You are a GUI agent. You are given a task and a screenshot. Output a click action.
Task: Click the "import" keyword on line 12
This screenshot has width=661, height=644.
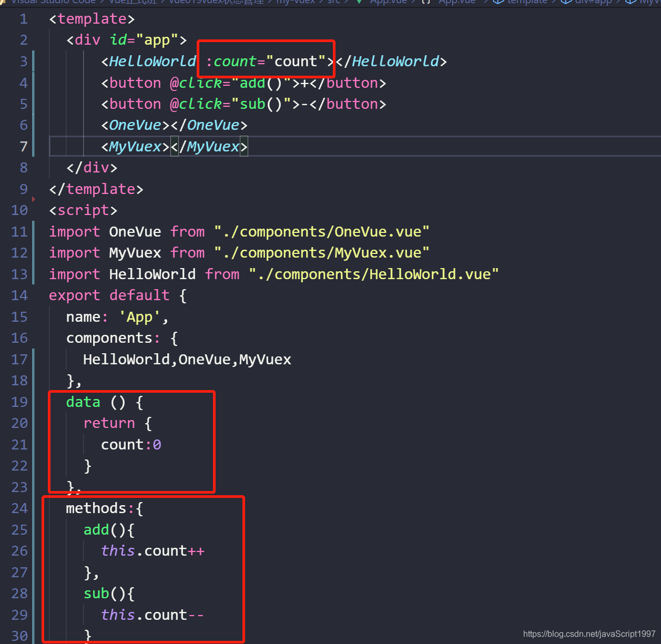coord(75,253)
